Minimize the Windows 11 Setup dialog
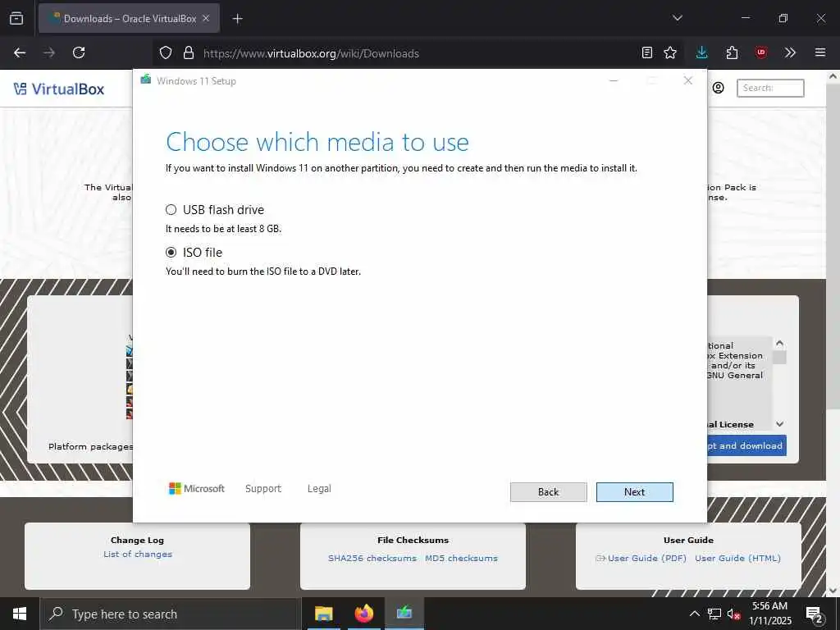This screenshot has width=840, height=630. (x=614, y=80)
